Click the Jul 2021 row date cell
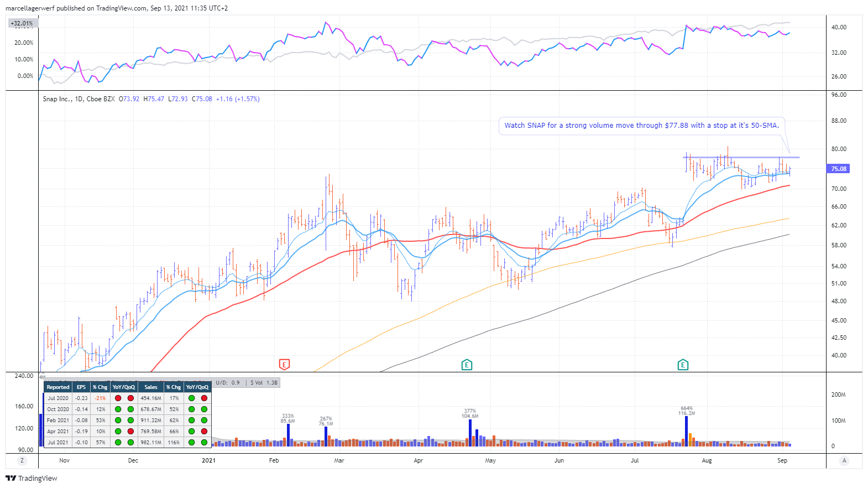The height and width of the screenshot is (488, 868). click(58, 443)
